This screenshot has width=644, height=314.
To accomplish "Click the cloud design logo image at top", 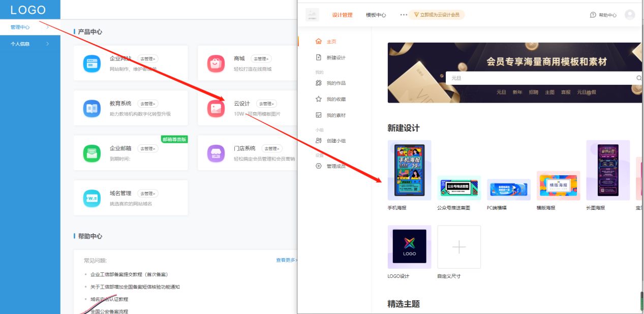I will point(312,15).
